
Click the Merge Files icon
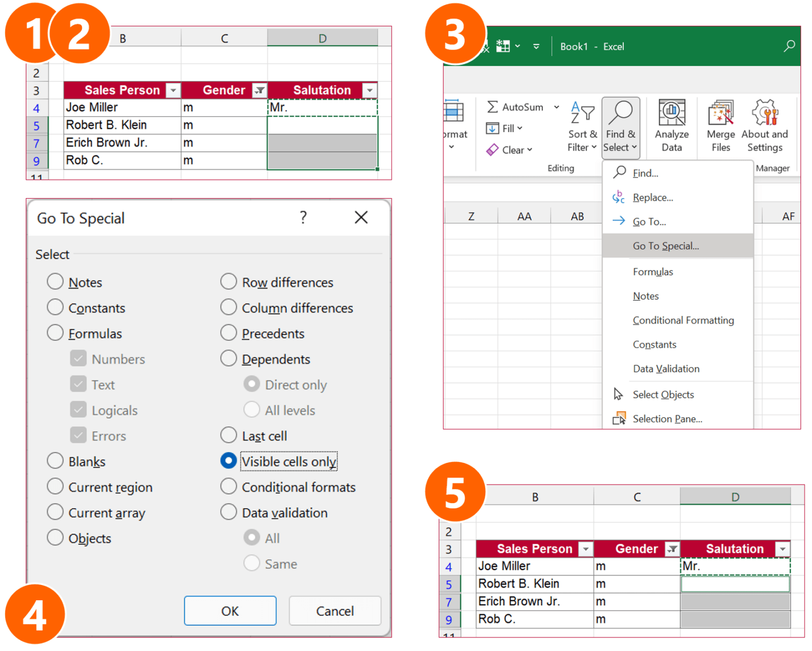coord(721,113)
